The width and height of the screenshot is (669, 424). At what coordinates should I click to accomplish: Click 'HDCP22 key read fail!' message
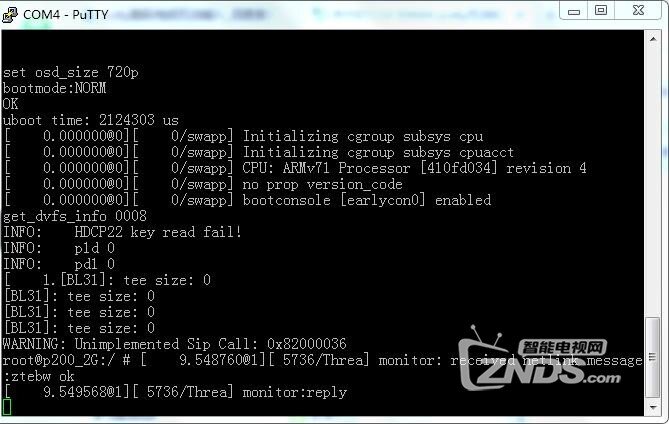tap(158, 232)
